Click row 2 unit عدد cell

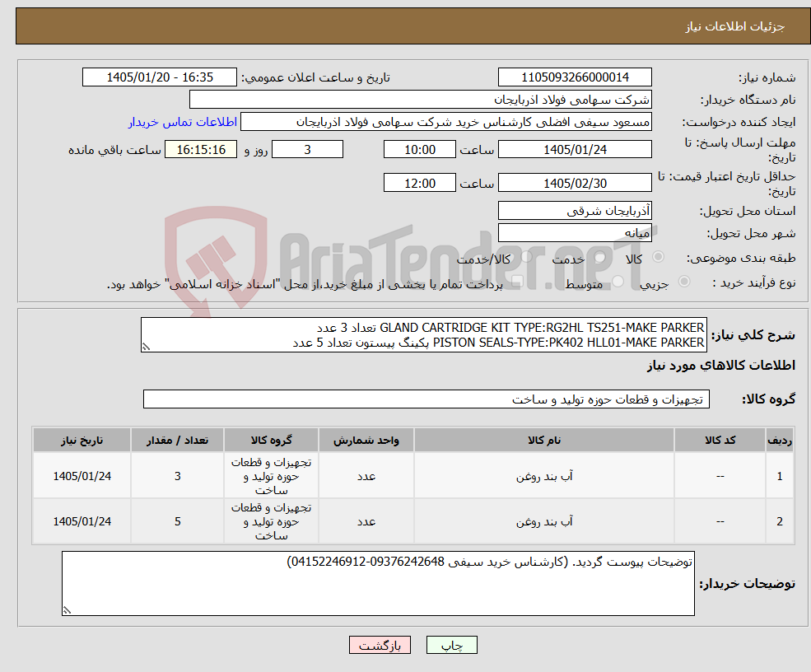pyautogui.click(x=366, y=521)
